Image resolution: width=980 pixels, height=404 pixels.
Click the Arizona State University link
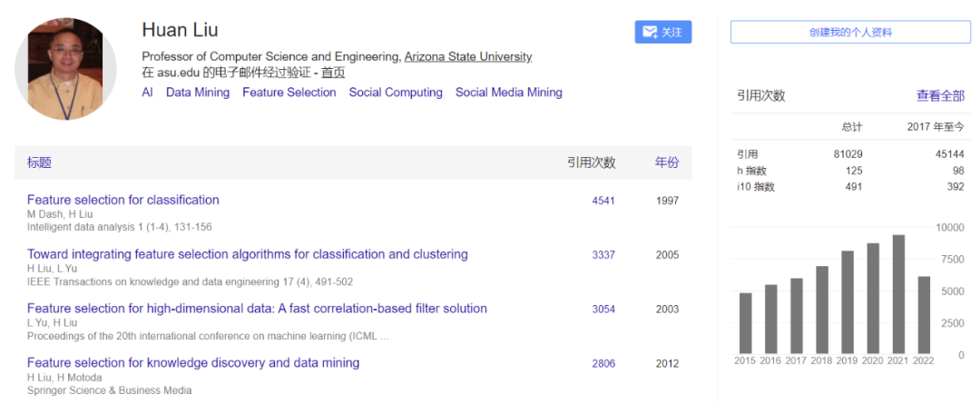(x=468, y=56)
